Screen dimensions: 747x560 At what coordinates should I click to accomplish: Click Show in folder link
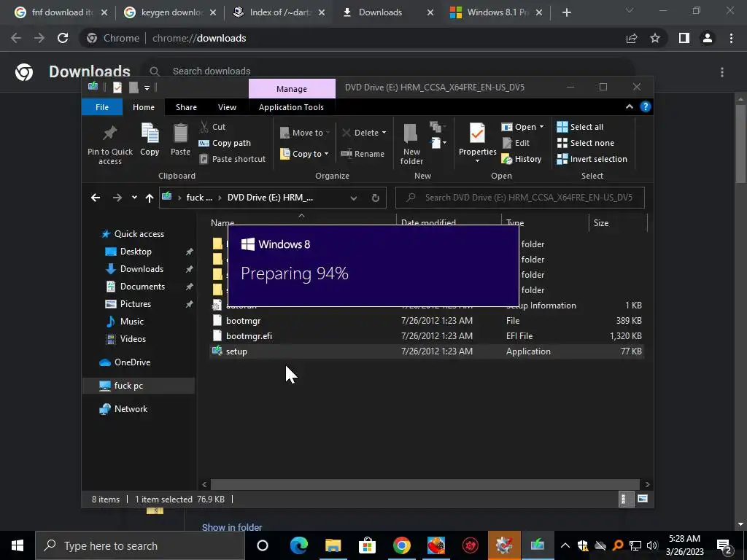coord(232,527)
